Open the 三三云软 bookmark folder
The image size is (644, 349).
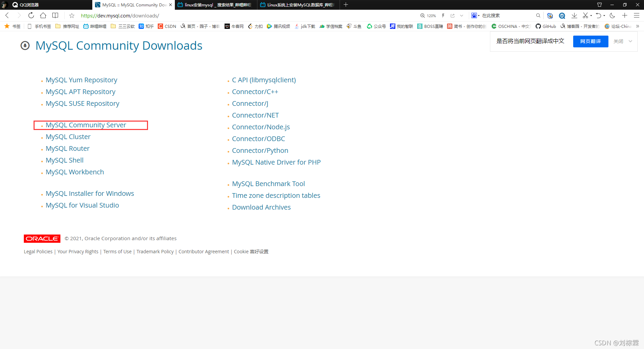point(122,26)
